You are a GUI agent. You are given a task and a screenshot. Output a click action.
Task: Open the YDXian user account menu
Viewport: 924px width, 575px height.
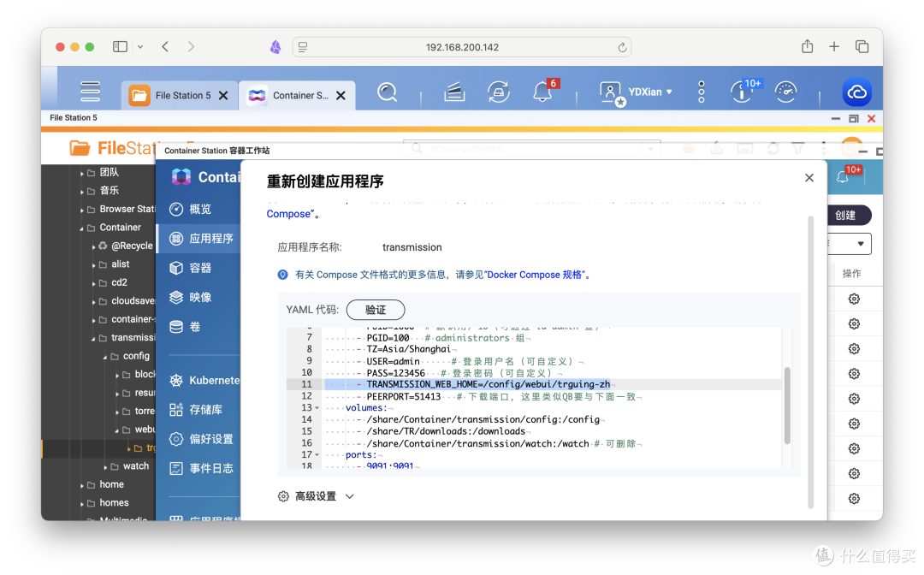636,92
